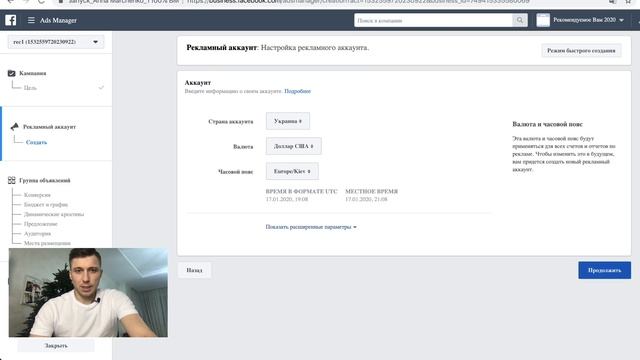Select Рекламный аккаунт in sidebar
Image resolution: width=640 pixels, height=360 pixels.
click(49, 127)
